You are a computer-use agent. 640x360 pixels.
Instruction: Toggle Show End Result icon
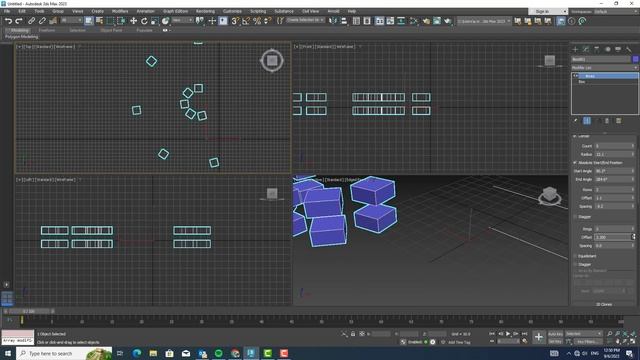[587, 121]
